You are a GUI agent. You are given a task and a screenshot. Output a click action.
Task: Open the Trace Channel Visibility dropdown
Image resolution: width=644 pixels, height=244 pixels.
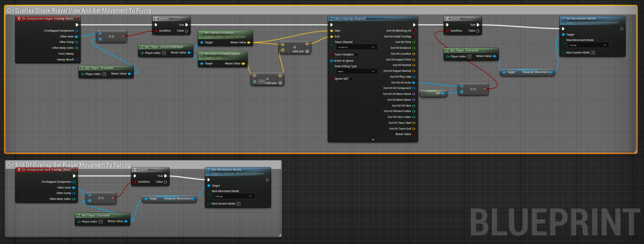click(x=356, y=47)
